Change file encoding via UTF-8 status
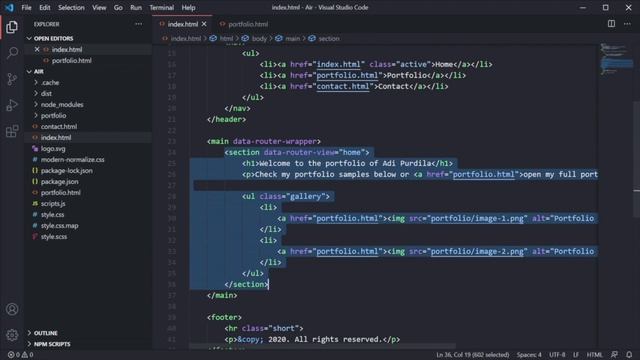 coord(557,355)
